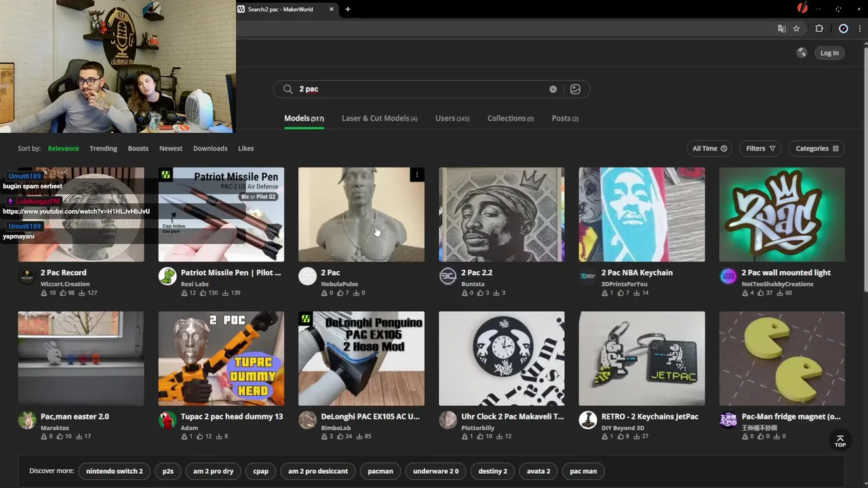Open Pac-Man fridge magnet thumbnail
The image size is (868, 488).
[x=782, y=359]
